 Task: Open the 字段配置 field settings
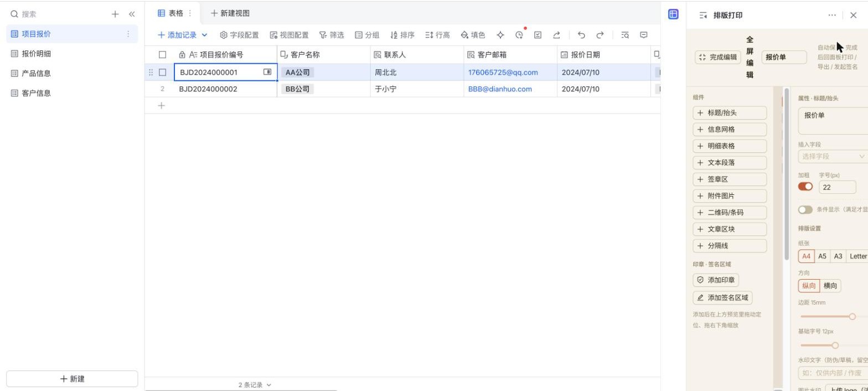[x=239, y=35]
